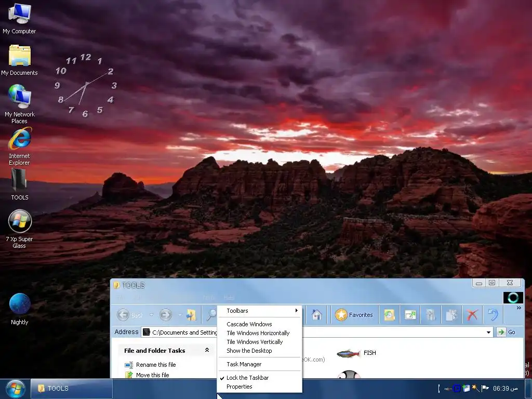Click the spinning ring throbber in TOOLS window

click(513, 298)
